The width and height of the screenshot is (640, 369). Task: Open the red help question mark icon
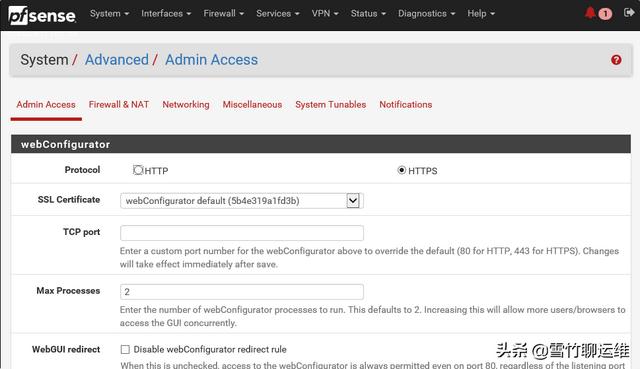[616, 60]
